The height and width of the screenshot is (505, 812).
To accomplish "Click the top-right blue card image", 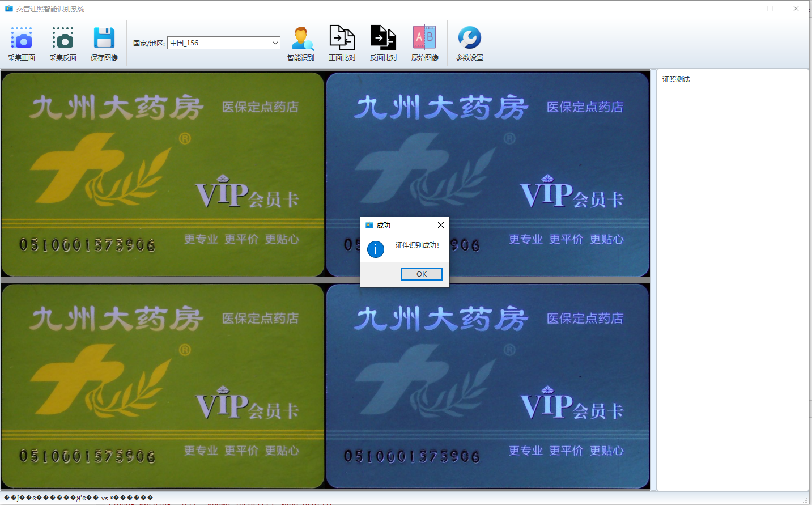I will click(488, 174).
